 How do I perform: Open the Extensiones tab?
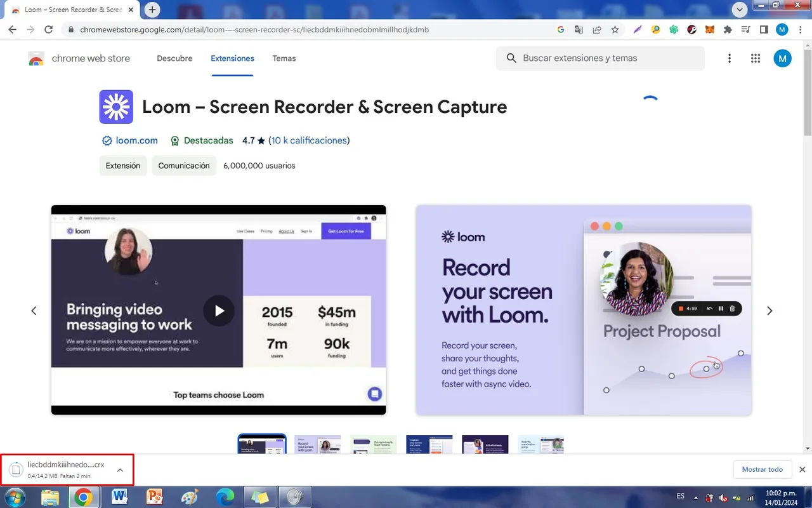232,58
